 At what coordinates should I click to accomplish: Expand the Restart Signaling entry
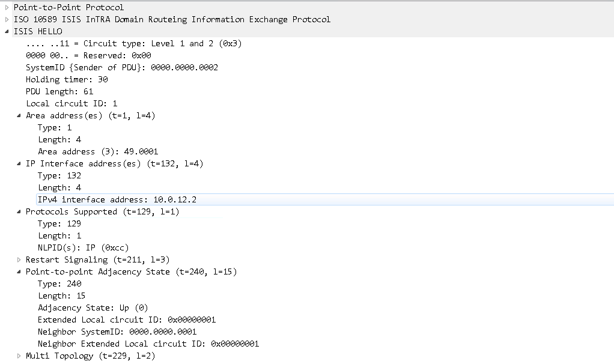point(19,259)
